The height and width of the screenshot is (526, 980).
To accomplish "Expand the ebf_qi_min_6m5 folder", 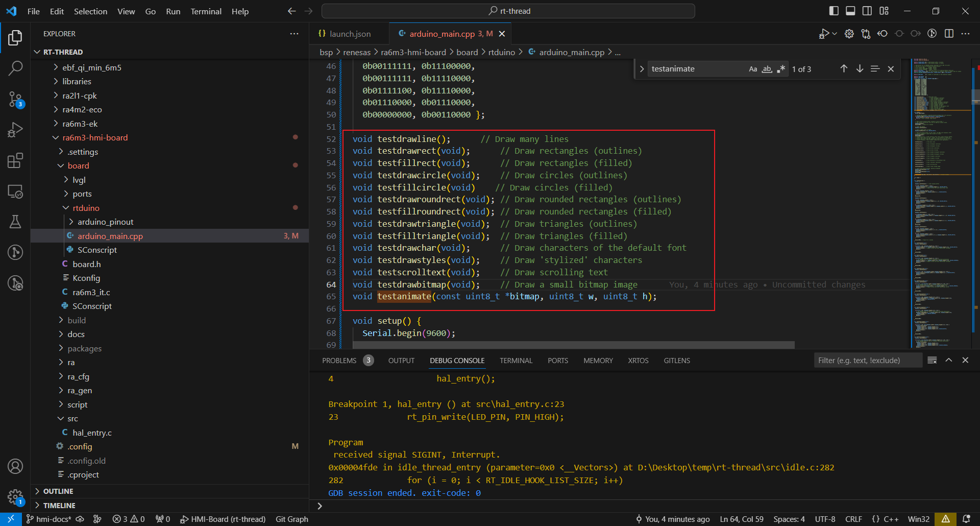I will pos(169,67).
